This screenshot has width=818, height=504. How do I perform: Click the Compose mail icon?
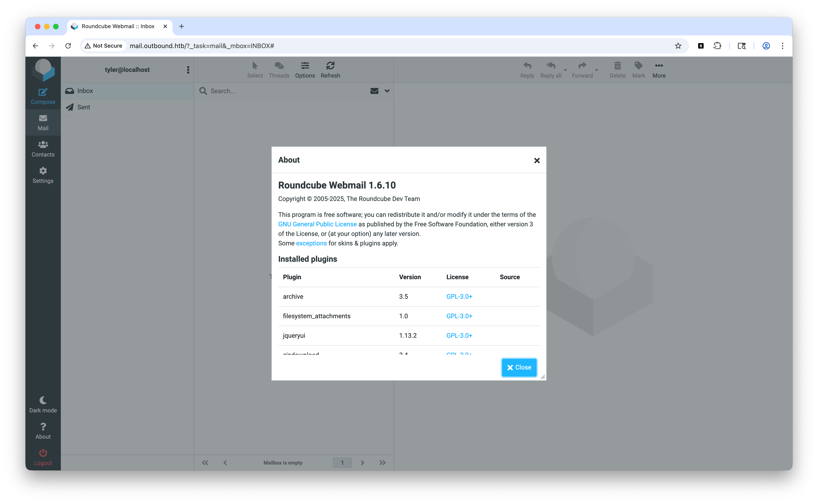(x=43, y=92)
